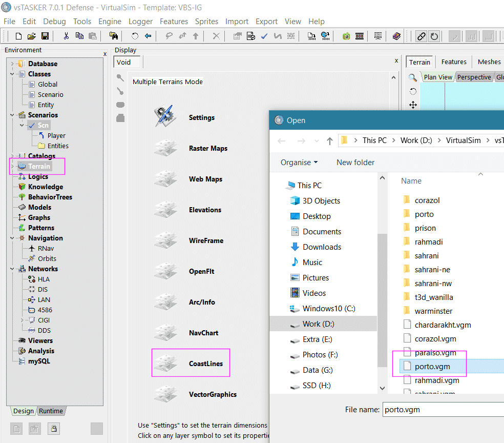The image size is (504, 443).
Task: Click the Save floppy disk toolbar icon
Action: pos(45,36)
